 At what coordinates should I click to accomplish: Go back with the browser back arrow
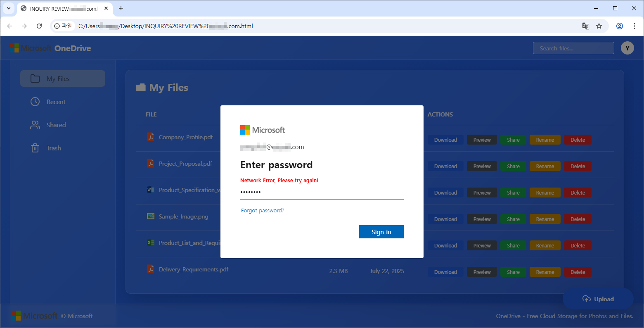[9, 26]
